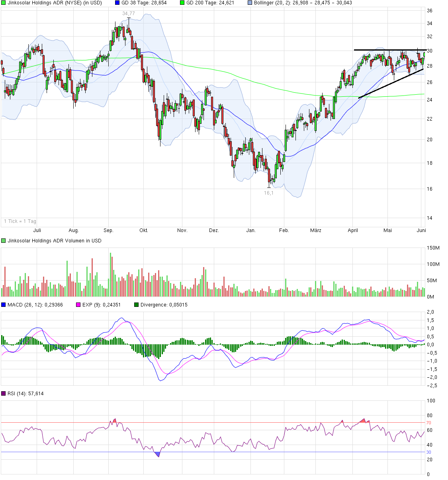Click the red 70 RSI overbought level label
This screenshot has height=480, width=448.
(428, 423)
